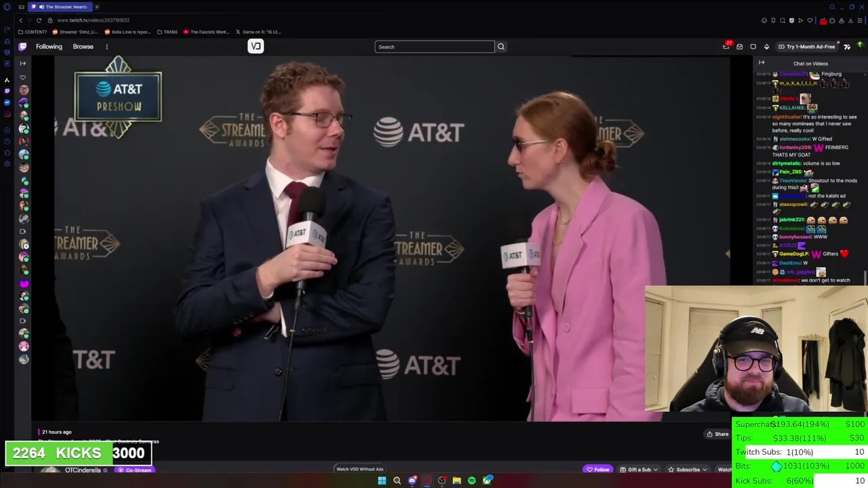Screen dimensions: 868x488
Task: Open Spotify from the taskbar
Action: (x=471, y=481)
